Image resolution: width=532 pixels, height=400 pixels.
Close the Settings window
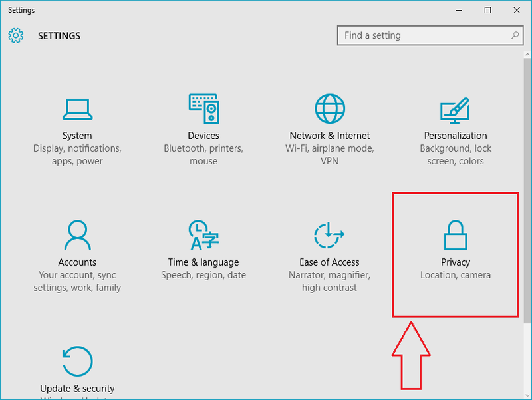pos(517,10)
